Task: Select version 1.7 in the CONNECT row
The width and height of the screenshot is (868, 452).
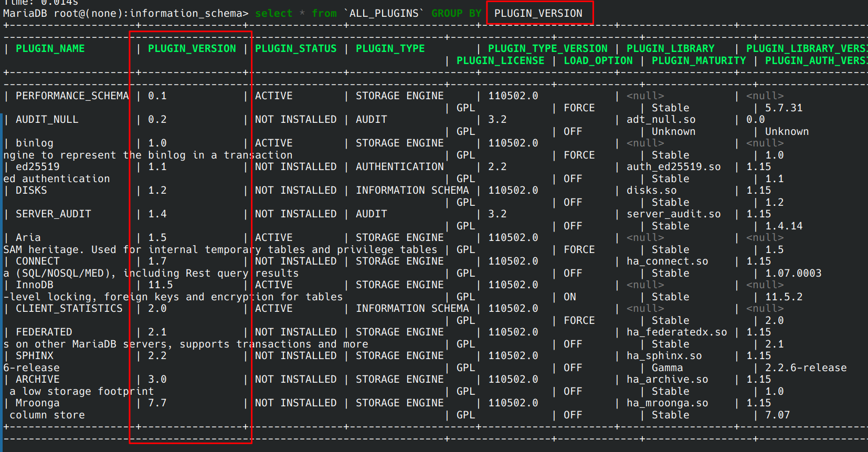Action: (157, 261)
